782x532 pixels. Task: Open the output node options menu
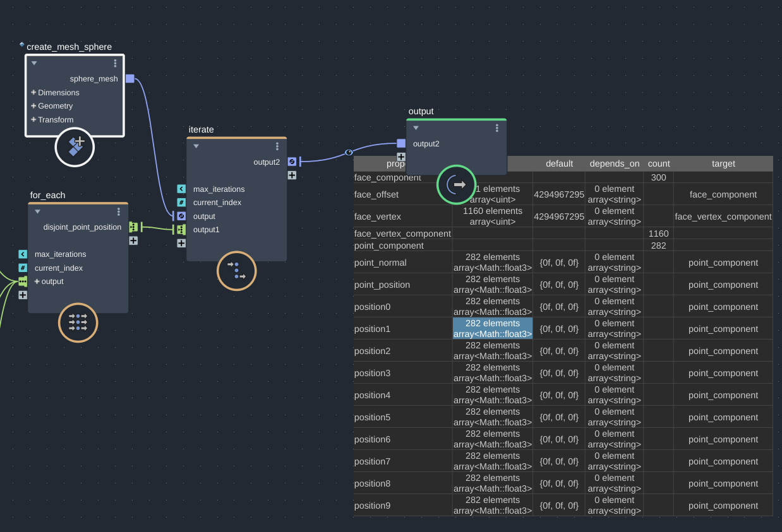[497, 127]
